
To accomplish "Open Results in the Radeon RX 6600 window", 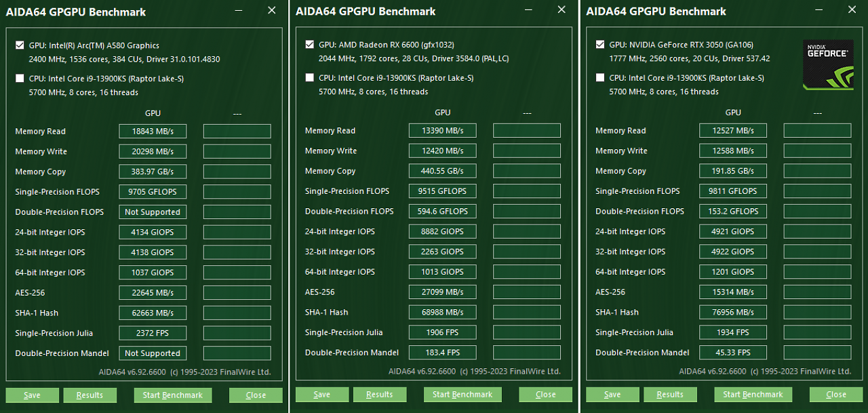I will (x=380, y=395).
